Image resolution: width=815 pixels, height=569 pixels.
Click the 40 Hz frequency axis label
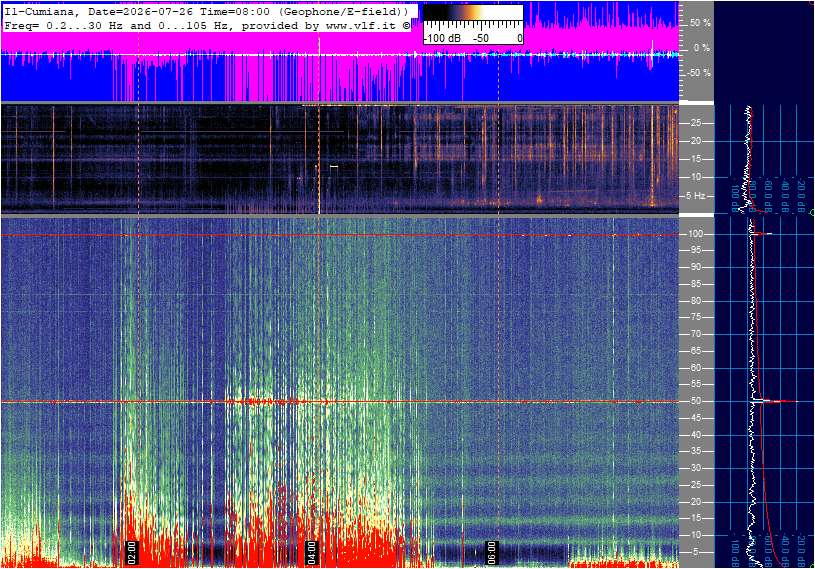695,435
